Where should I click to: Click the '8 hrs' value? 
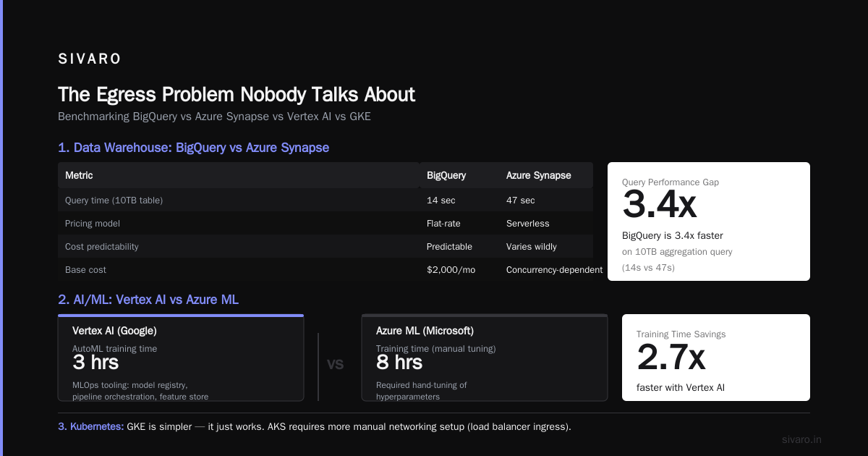tap(399, 362)
